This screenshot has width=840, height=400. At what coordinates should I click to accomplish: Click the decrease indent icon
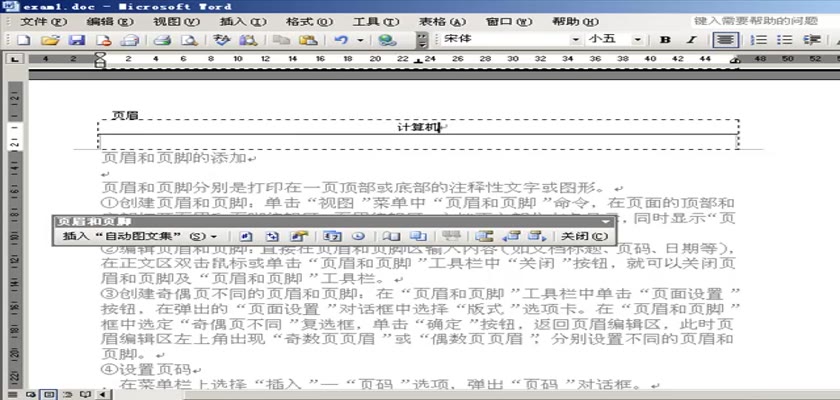coord(812,40)
